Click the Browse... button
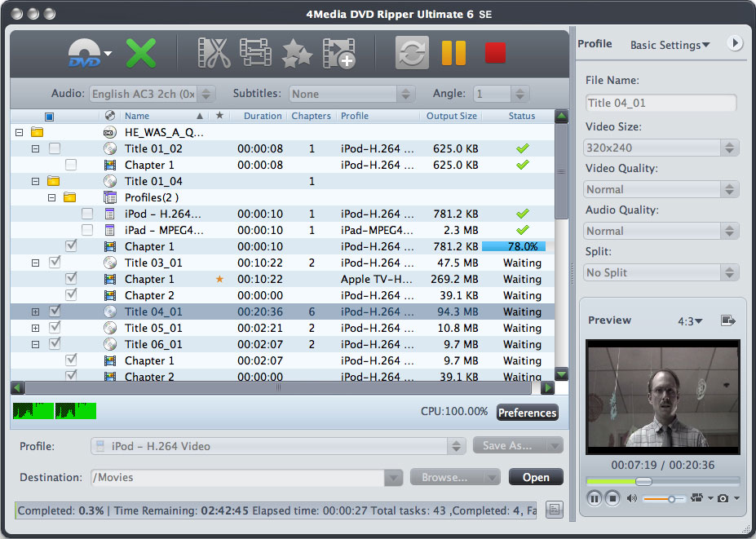 [x=455, y=477]
